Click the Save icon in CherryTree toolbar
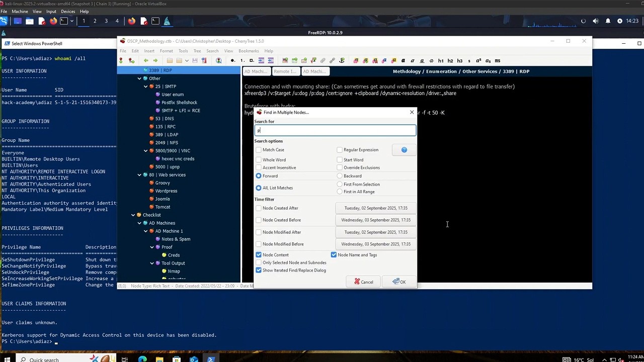The image size is (644, 362). tap(195, 61)
